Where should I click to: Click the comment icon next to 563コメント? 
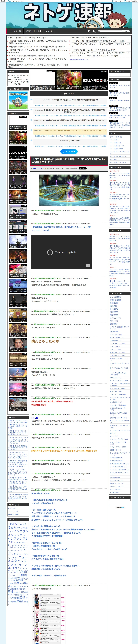32,169
